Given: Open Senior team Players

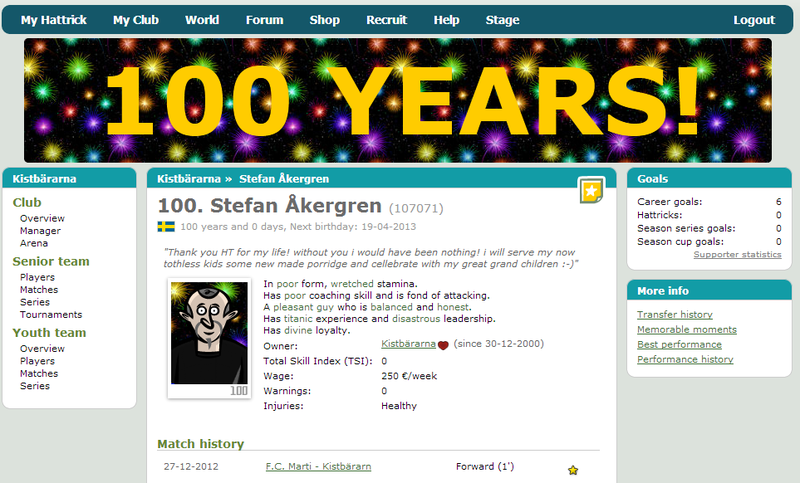Looking at the screenshot, I should [37, 277].
